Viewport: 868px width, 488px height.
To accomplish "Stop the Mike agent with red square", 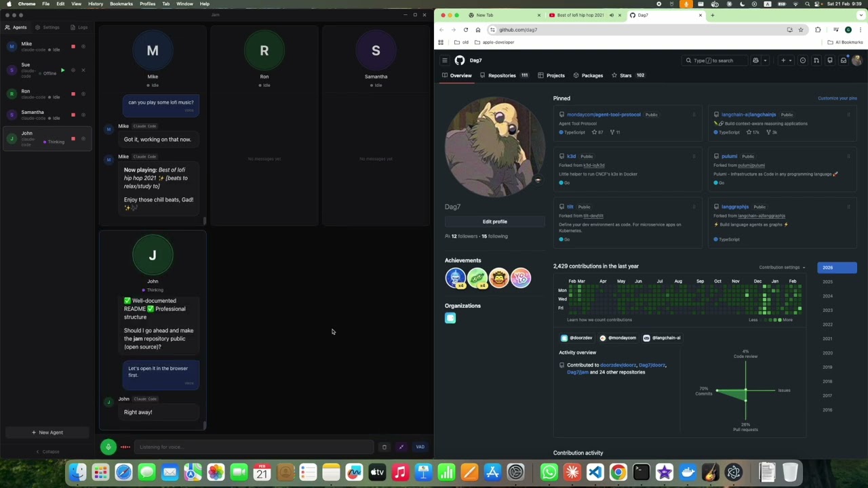I will [73, 47].
